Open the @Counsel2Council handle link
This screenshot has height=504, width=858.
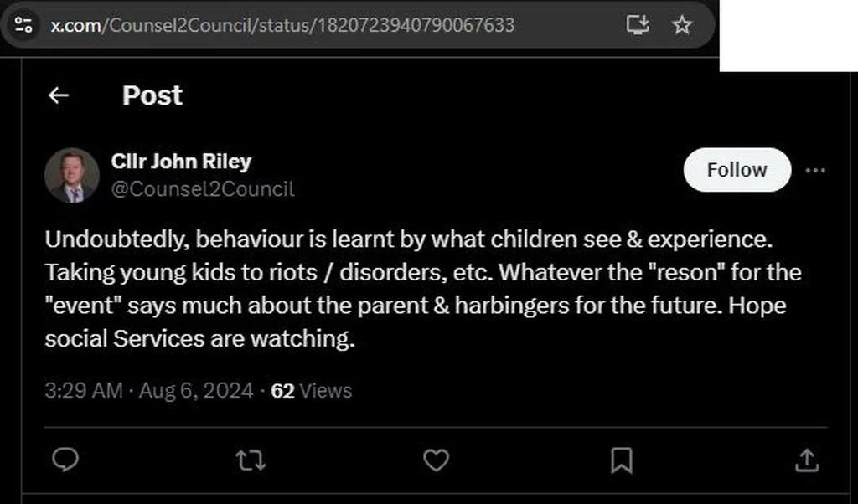tap(203, 189)
